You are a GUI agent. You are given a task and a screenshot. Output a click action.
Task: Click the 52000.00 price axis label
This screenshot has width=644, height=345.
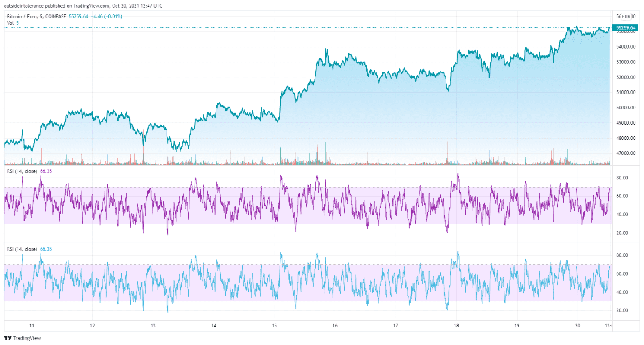pyautogui.click(x=626, y=77)
